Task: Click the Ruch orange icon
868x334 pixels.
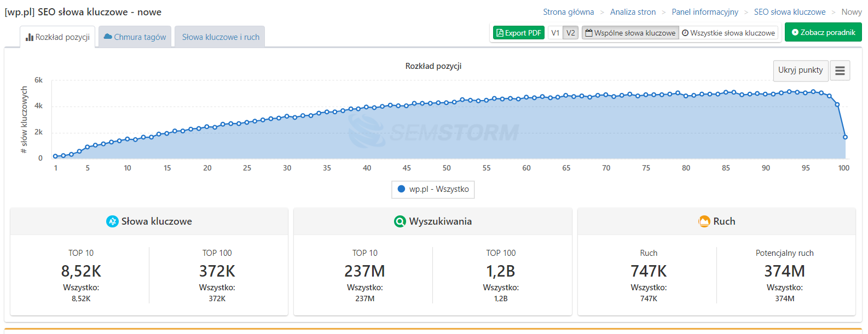Action: [x=704, y=221]
